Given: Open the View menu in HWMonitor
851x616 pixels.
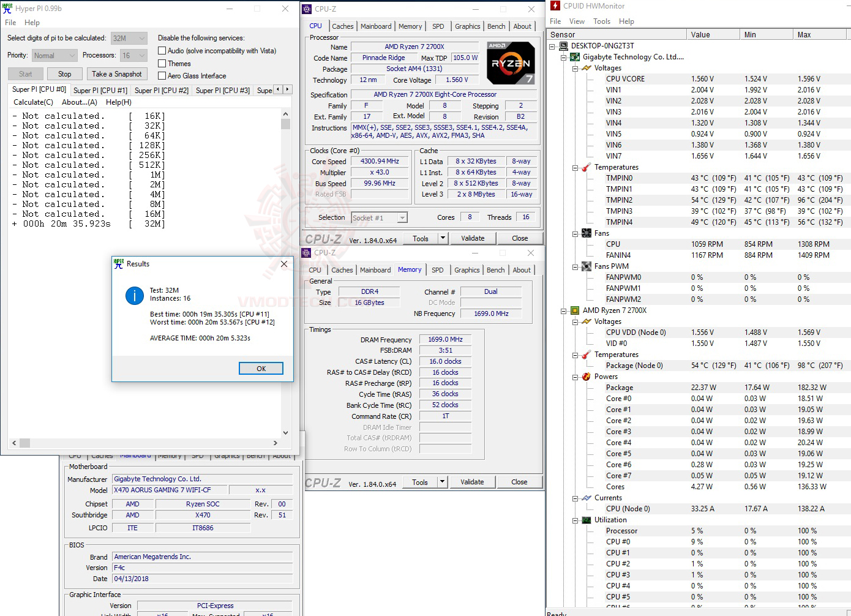Looking at the screenshot, I should tap(577, 21).
